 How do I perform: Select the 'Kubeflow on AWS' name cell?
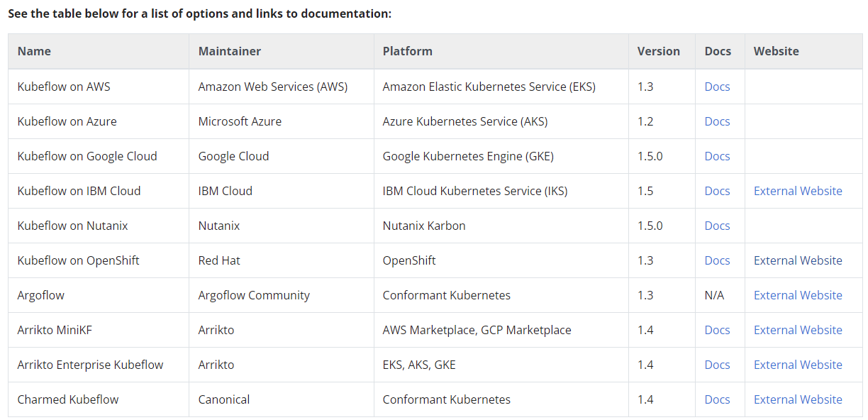99,87
